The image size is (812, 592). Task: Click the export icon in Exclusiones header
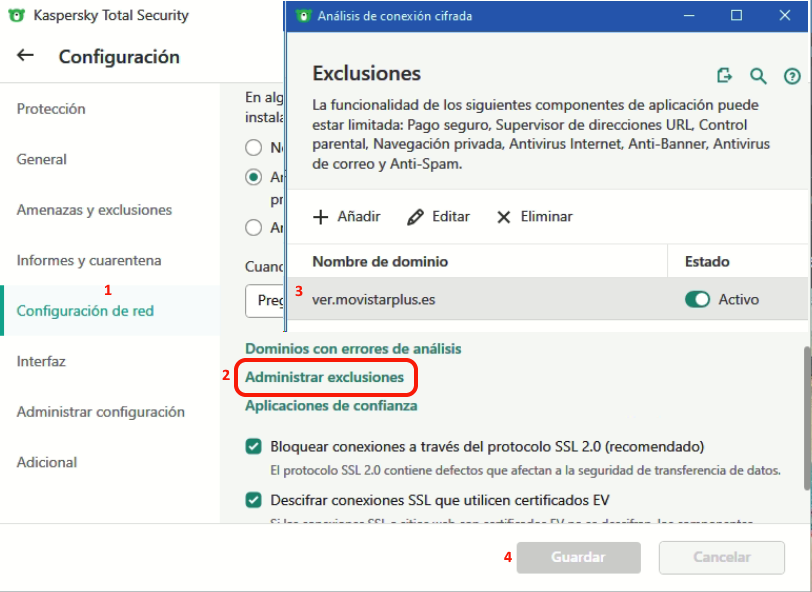[724, 76]
